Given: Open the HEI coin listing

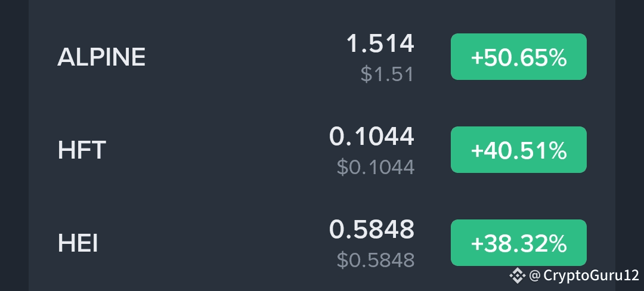Looking at the screenshot, I should click(x=321, y=243).
